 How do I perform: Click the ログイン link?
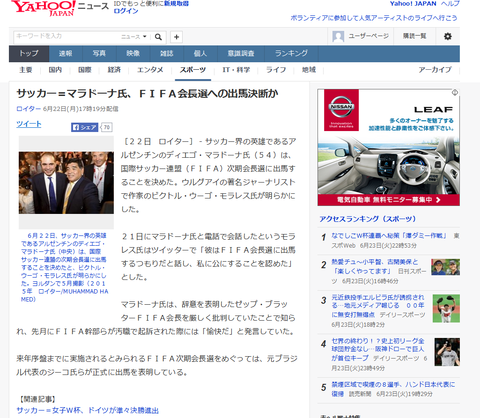point(126,11)
